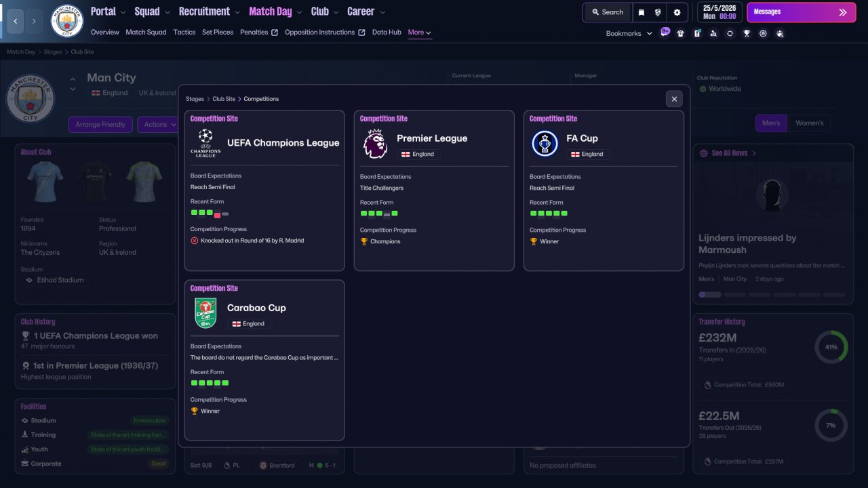The height and width of the screenshot is (488, 868).
Task: Click England chip under FA Cup
Action: coord(589,155)
